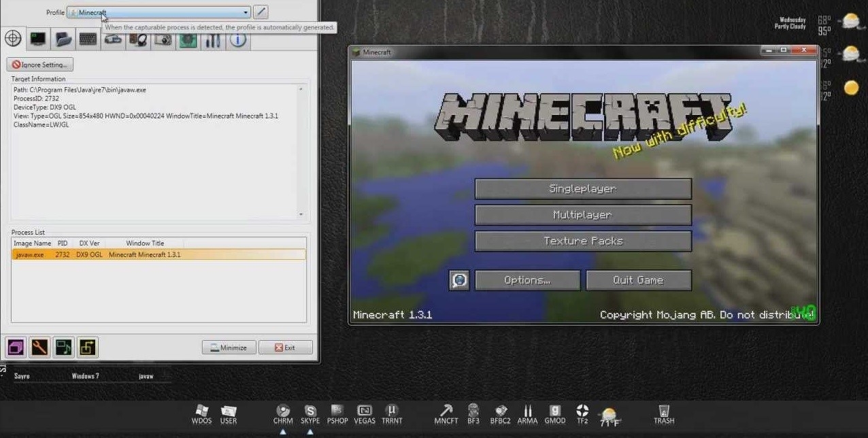
Task: Launch the BF3 dock icon
Action: [473, 414]
